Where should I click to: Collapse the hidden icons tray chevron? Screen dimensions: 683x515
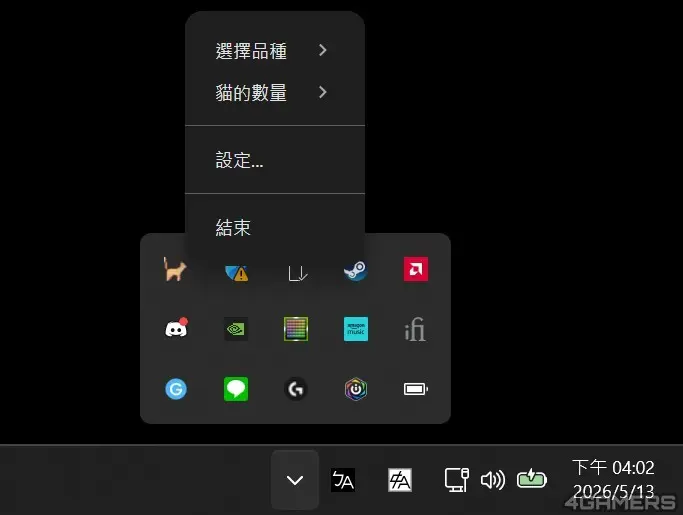pos(295,480)
